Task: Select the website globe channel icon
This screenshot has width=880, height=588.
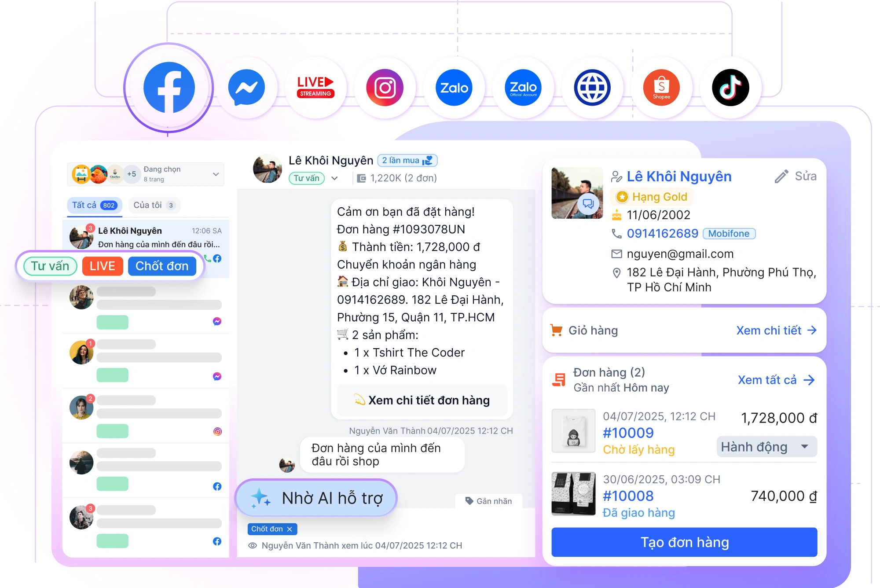Action: [592, 88]
